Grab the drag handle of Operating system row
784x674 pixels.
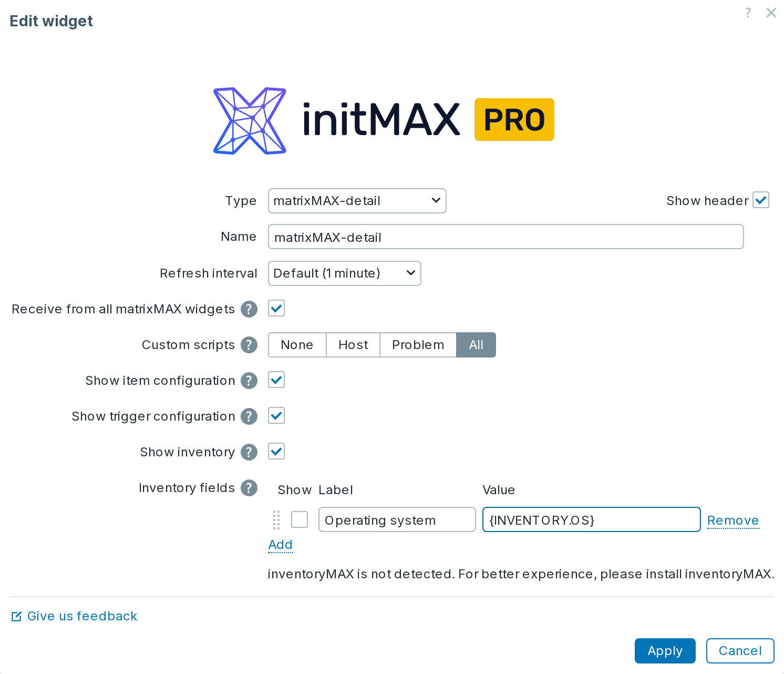tap(276, 520)
